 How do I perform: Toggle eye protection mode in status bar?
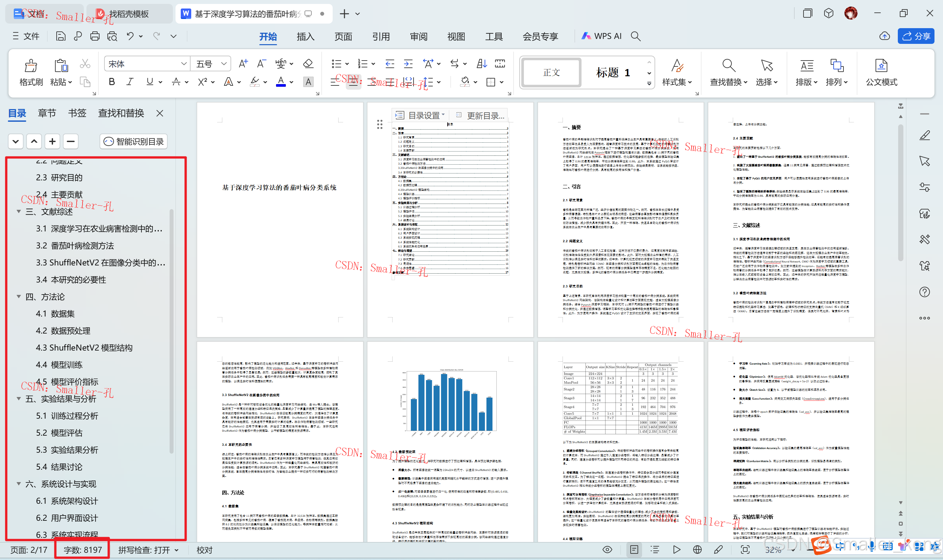[x=607, y=550]
